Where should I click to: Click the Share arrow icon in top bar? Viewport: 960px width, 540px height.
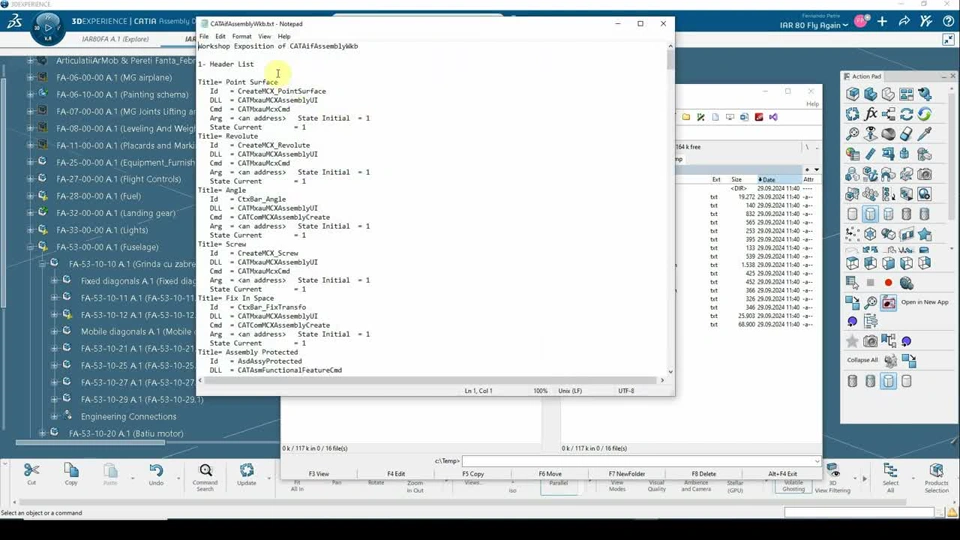click(904, 21)
